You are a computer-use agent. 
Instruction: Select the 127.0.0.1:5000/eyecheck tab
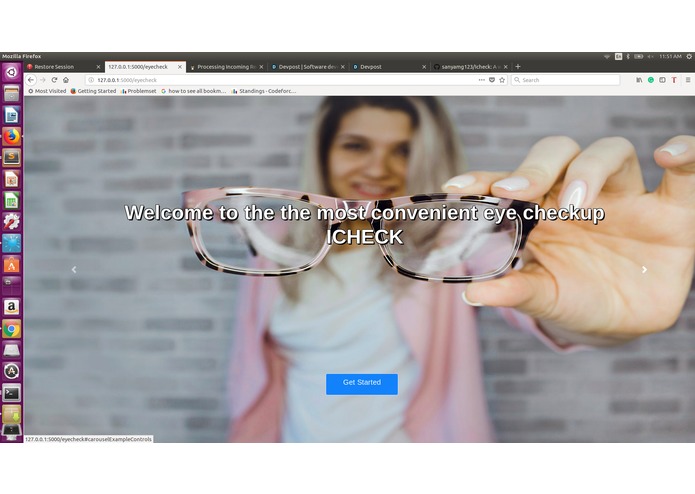click(145, 67)
